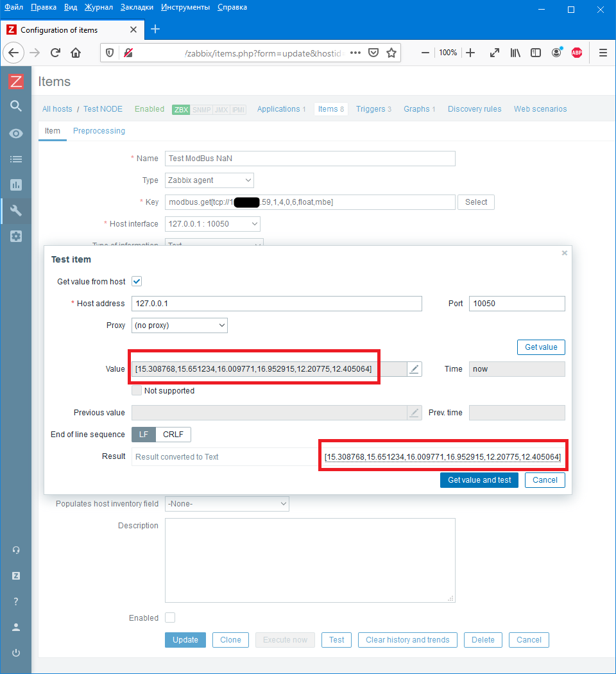Open the Type dropdown showing Zabbix agent
616x674 pixels.
[x=209, y=180]
